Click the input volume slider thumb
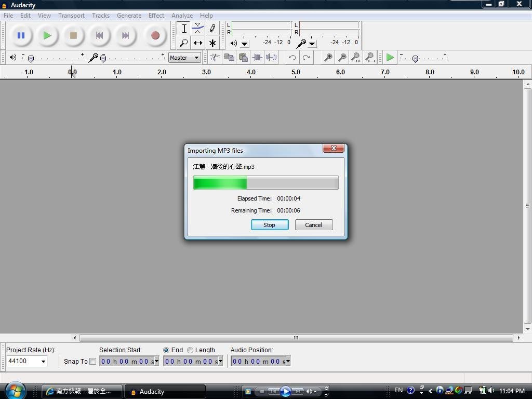The width and height of the screenshot is (532, 399). click(103, 59)
